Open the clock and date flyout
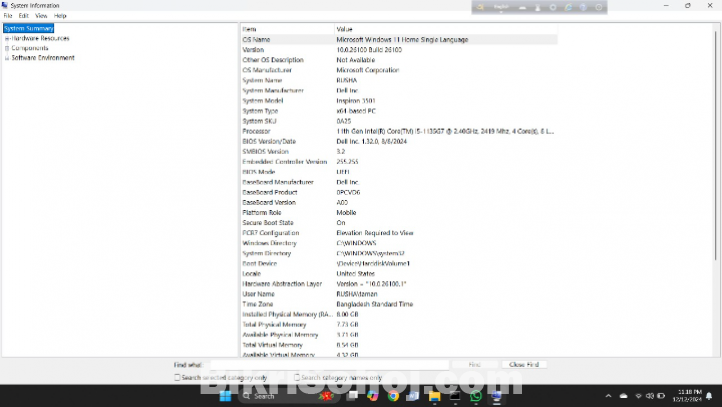Screen dimensions: 722x407 687,395
